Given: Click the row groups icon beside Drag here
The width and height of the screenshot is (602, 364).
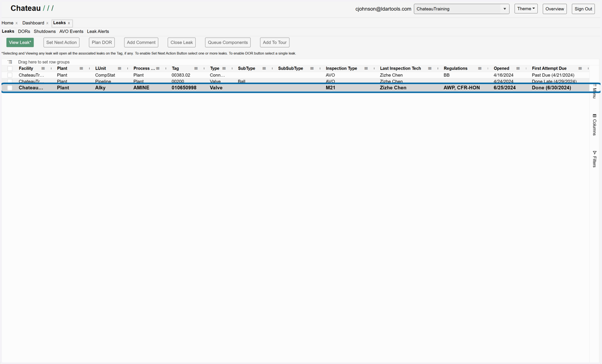Looking at the screenshot, I should point(10,62).
